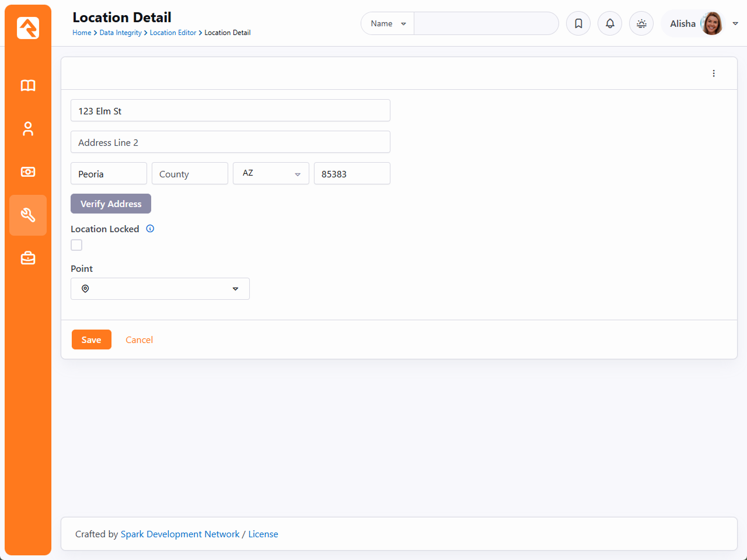Click the bookmark icon in header
Screen dimensions: 747x560
tap(578, 24)
